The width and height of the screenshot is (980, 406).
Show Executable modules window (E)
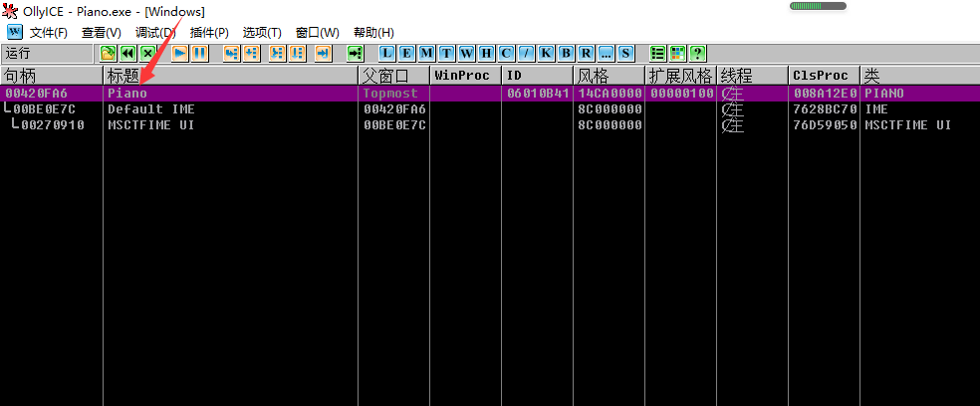coord(406,53)
